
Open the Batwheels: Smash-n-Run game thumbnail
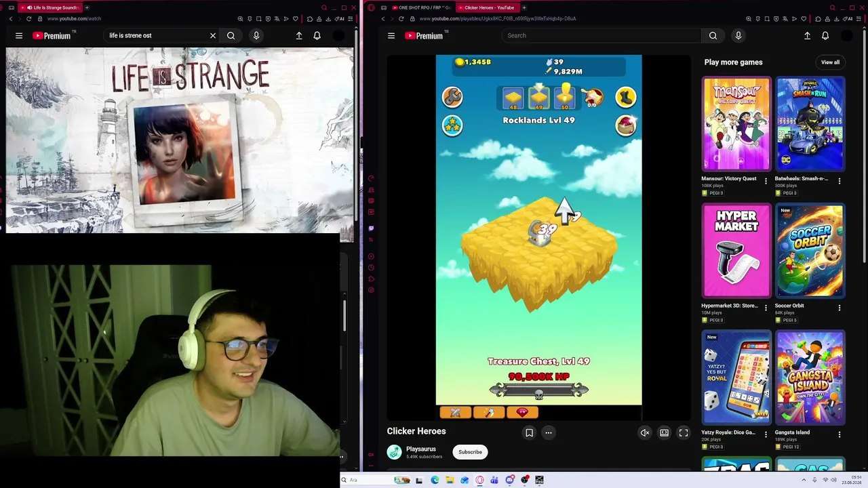coord(810,123)
